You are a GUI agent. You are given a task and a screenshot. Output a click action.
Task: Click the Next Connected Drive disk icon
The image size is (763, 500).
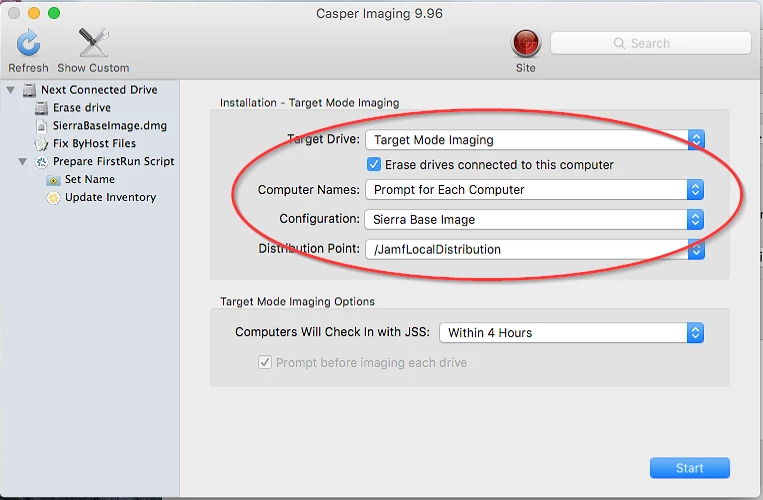(x=30, y=90)
